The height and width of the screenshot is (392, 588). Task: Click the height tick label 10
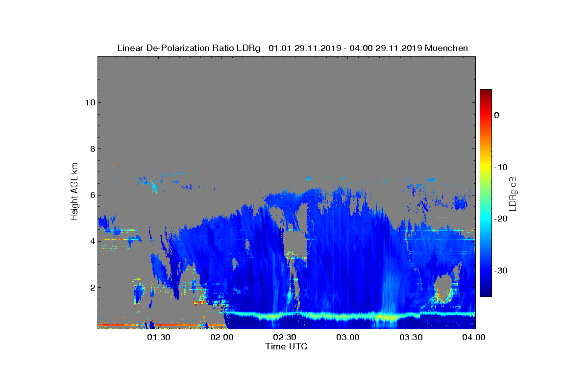click(x=89, y=102)
